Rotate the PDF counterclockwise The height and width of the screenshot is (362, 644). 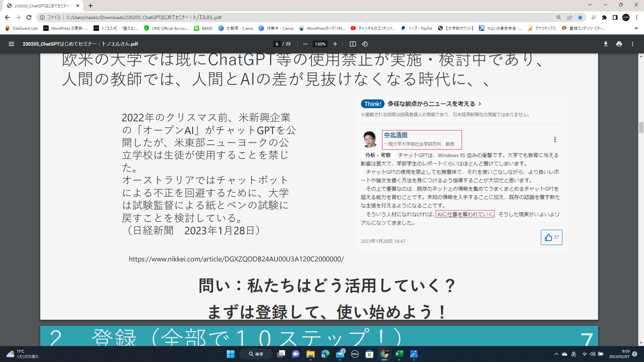coord(365,44)
